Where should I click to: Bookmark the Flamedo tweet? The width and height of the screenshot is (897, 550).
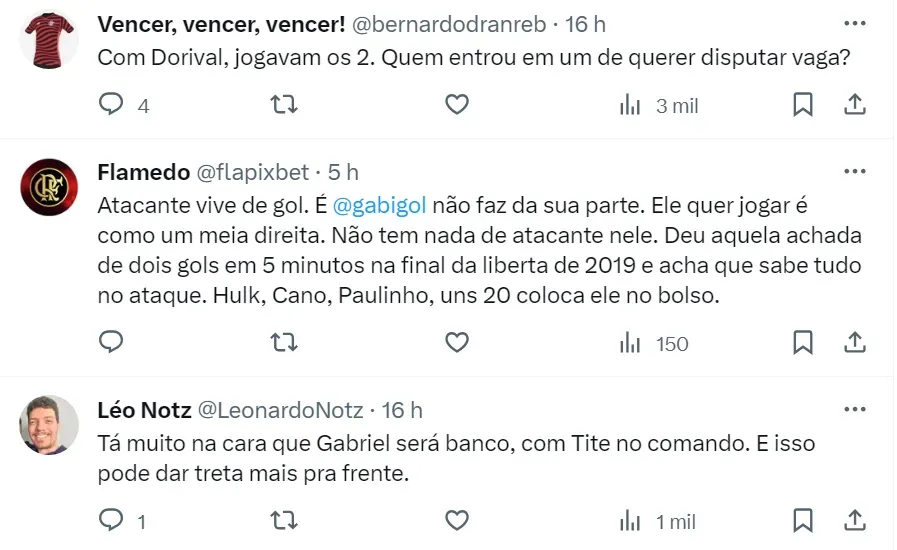(803, 343)
